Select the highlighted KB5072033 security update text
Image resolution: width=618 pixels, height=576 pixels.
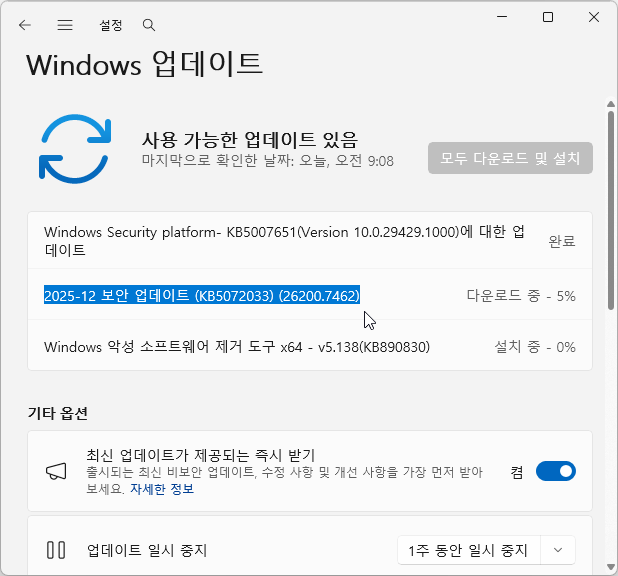[x=202, y=296]
